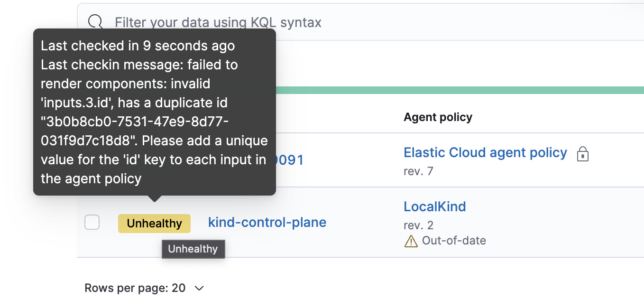
Task: Dismiss the last checkin message tooltip
Action: [154, 112]
